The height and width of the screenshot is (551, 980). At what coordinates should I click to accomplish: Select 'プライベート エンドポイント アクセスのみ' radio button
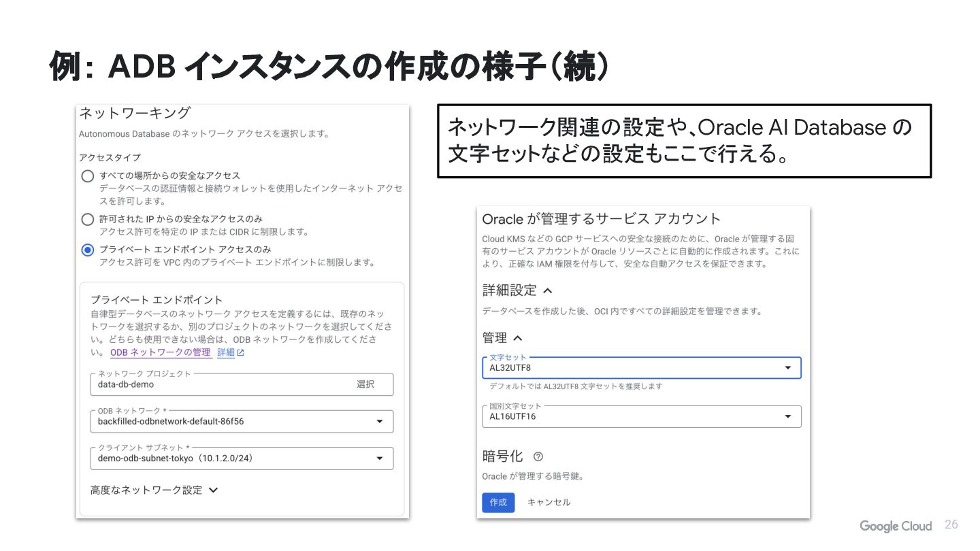tap(87, 250)
